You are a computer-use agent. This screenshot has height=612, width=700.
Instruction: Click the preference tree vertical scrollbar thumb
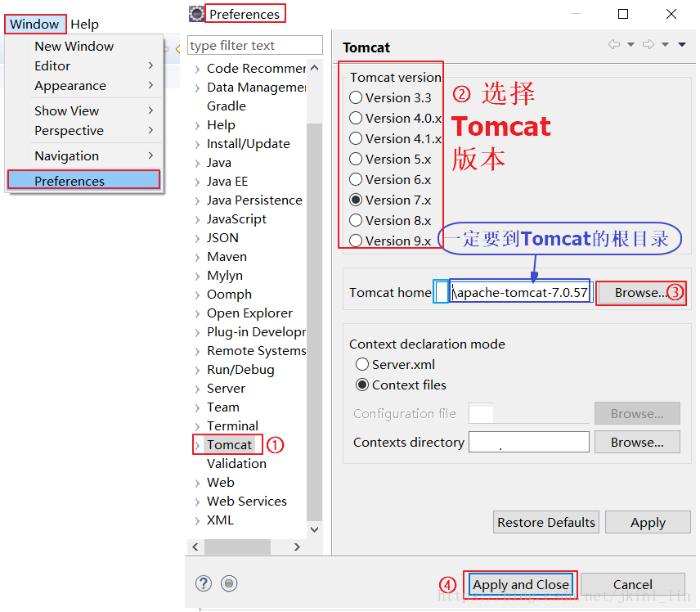tap(314, 322)
